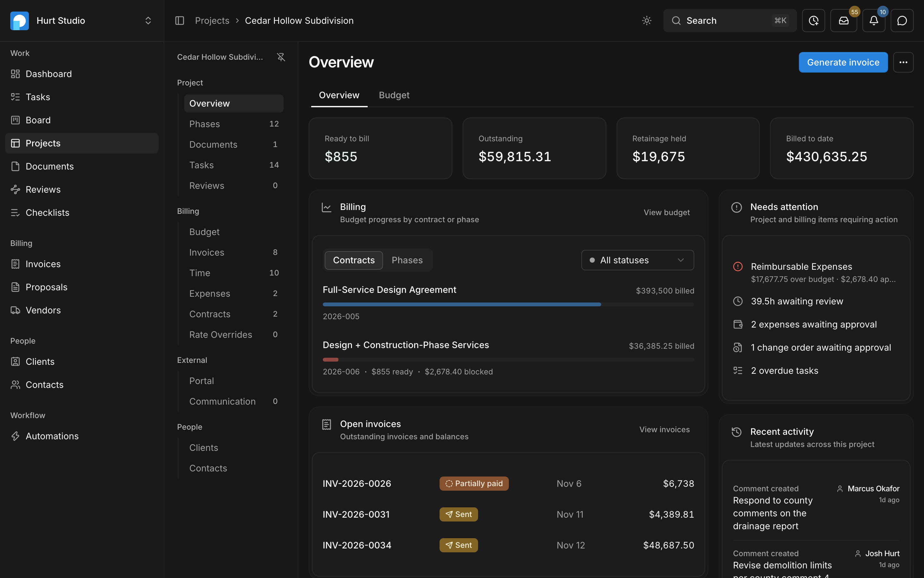Open Vendors in sidebar

82,311
